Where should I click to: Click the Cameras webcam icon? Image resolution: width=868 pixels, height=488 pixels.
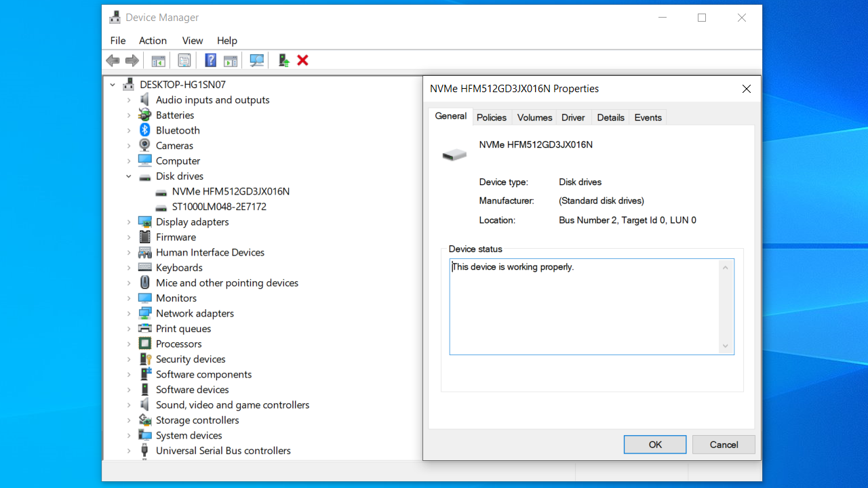144,146
